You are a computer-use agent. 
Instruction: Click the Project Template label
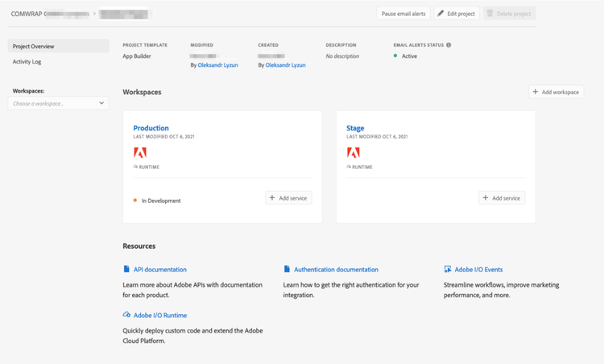(x=145, y=45)
